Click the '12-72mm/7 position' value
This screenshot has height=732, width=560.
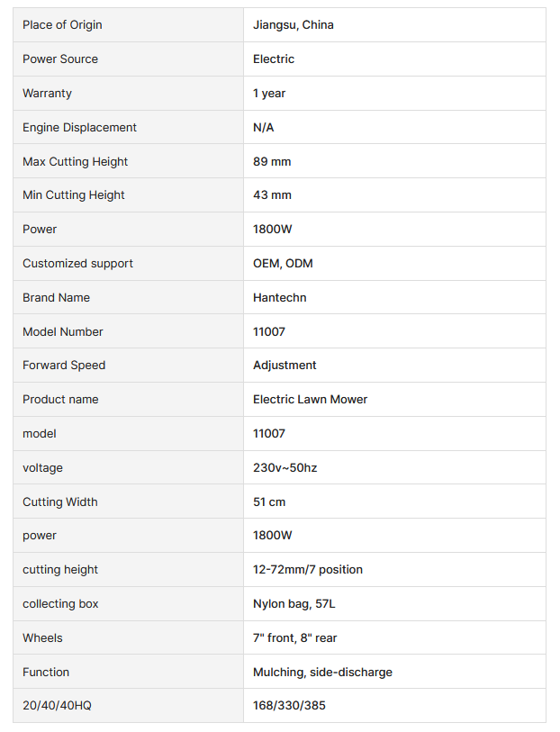point(308,570)
